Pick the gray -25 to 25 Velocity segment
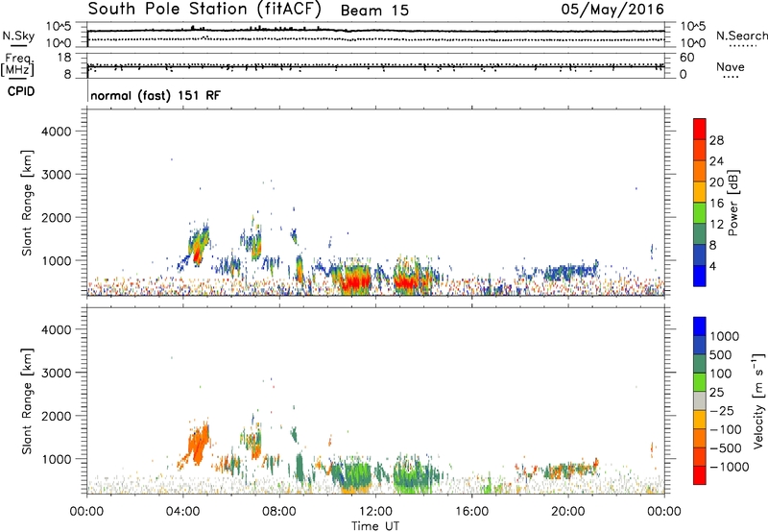 [x=700, y=400]
